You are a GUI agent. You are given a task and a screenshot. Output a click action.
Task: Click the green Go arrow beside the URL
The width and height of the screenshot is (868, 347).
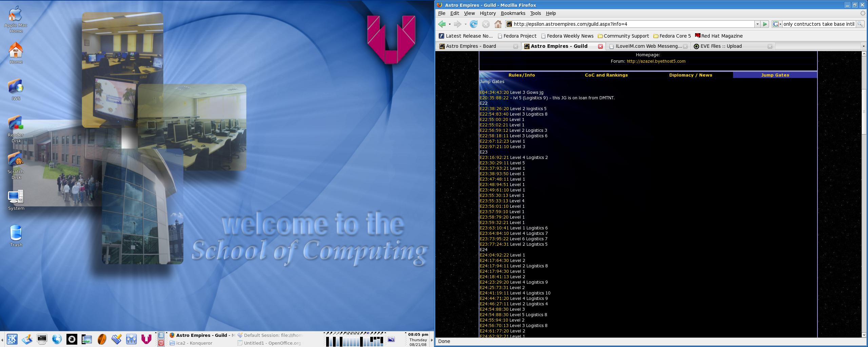coord(765,24)
